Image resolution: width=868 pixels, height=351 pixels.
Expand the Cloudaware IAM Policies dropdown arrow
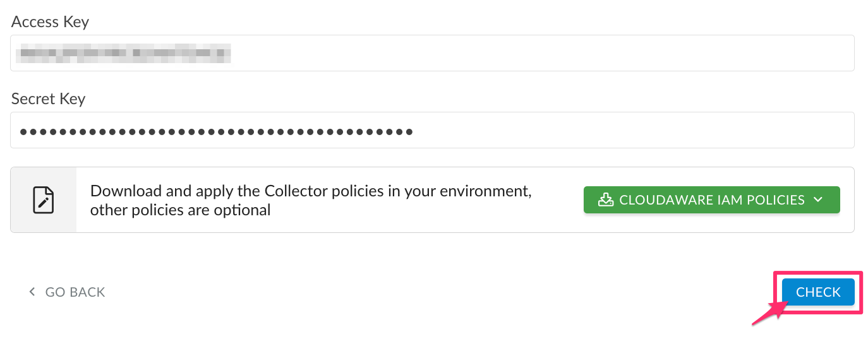(x=819, y=199)
